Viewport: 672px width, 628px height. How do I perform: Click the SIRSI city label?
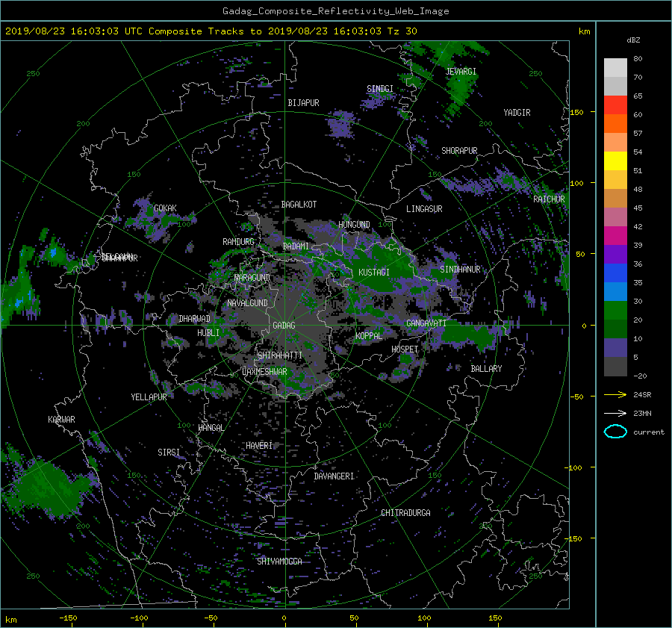point(169,453)
